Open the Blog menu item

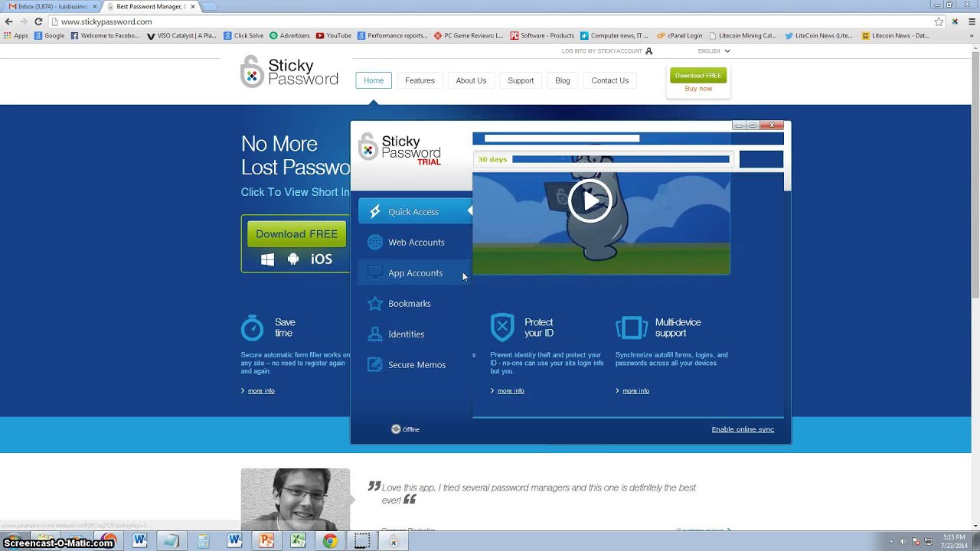tap(563, 80)
